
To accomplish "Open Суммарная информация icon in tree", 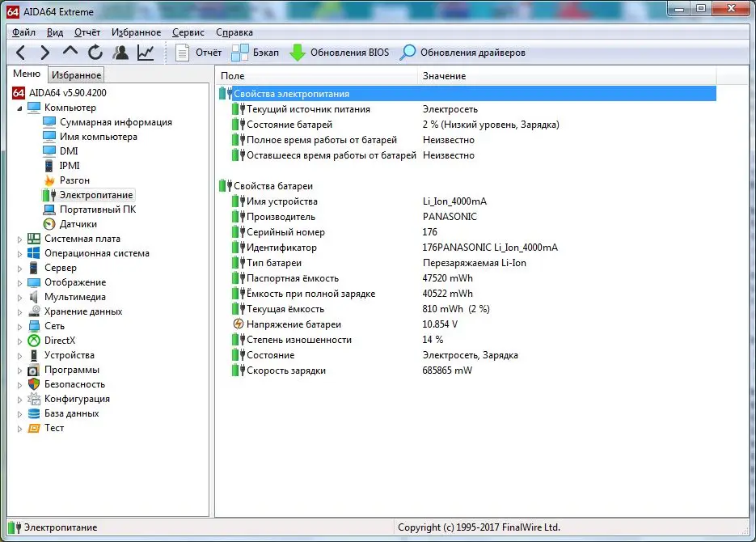I will click(x=49, y=121).
